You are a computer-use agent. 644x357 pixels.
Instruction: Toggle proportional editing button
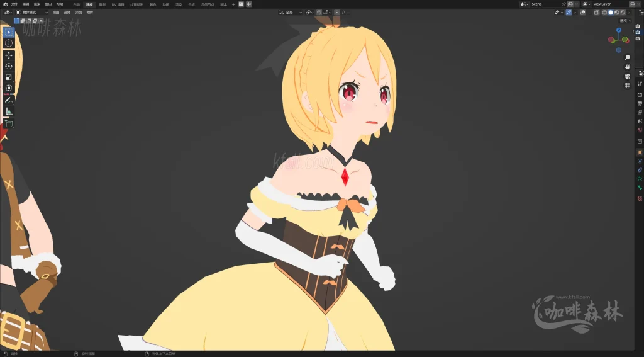point(337,13)
